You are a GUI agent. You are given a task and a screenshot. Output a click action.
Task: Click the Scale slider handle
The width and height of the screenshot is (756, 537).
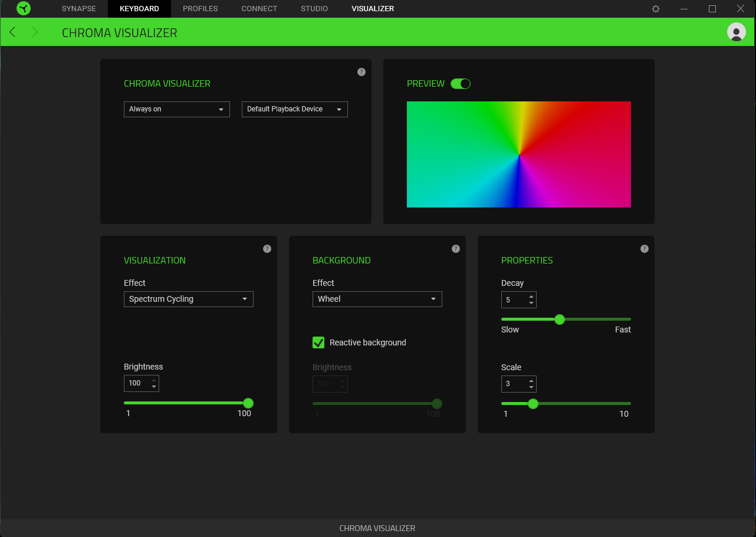533,404
